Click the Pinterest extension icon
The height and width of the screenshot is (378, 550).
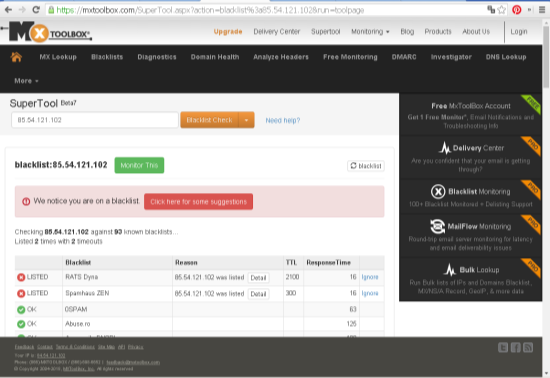coord(516,10)
